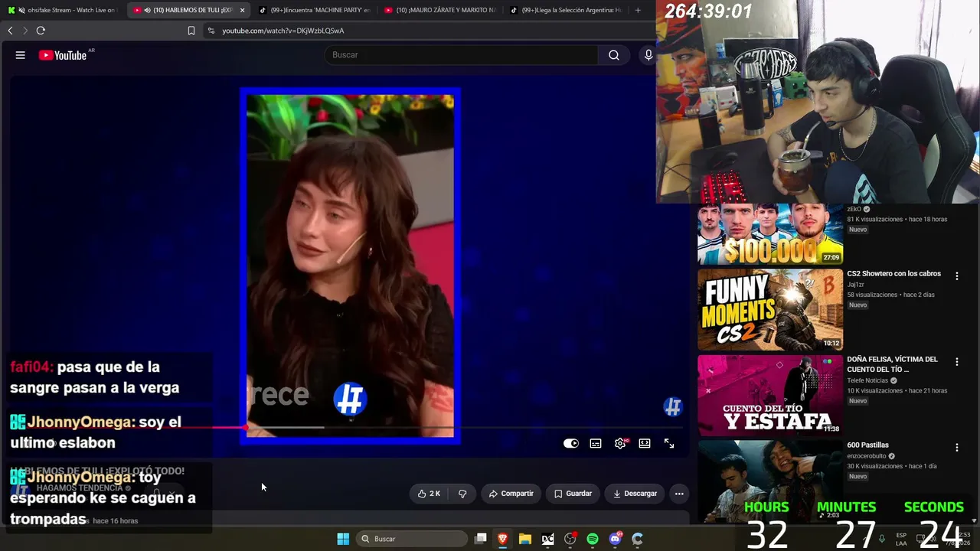Open the Windows Start menu
The image size is (980, 551).
[343, 539]
